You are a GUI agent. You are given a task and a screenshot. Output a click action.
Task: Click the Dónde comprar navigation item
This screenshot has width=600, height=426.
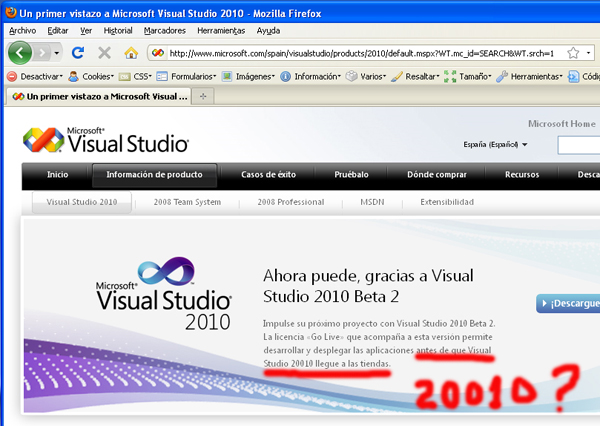coord(436,175)
